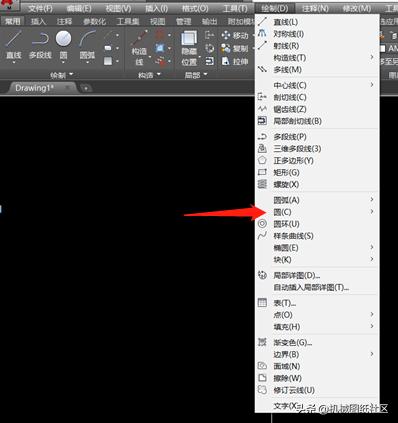
Task: Choose 擦除(W) wipeout entry
Action: [x=317, y=378]
